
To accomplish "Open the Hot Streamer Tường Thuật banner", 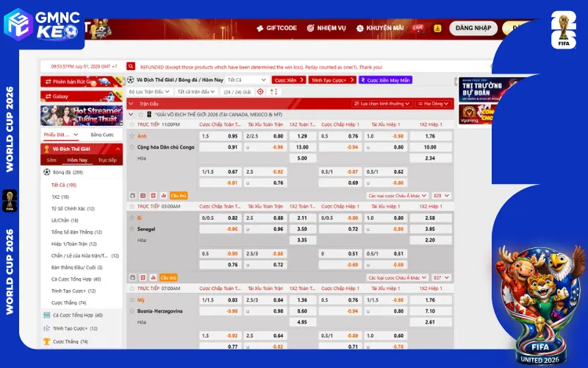I will pyautogui.click(x=82, y=116).
